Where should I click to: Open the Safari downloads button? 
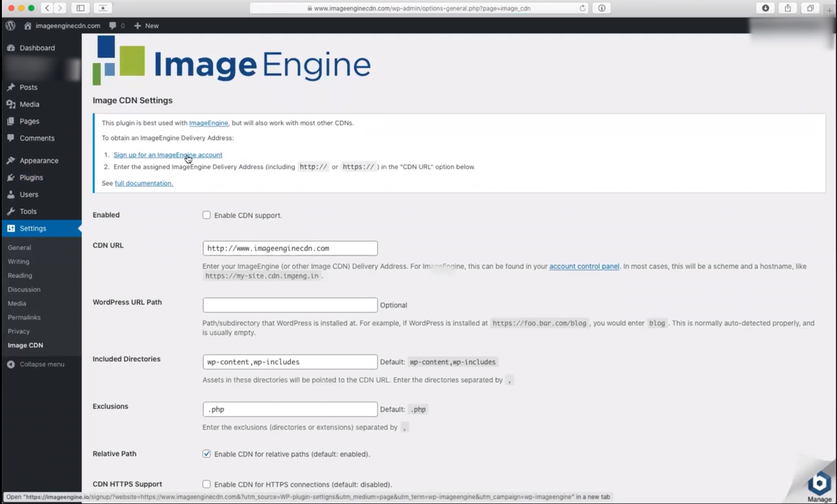[x=765, y=8]
